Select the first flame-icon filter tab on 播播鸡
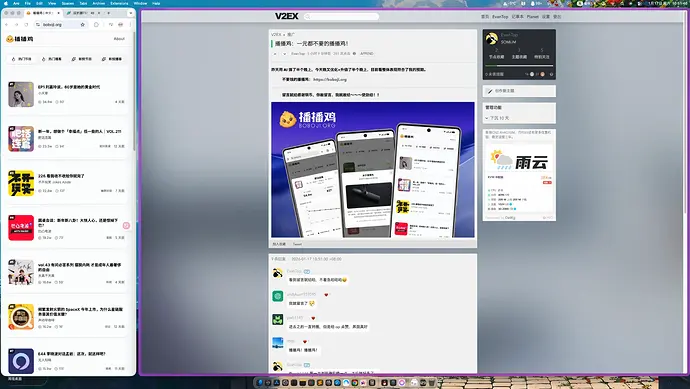 (x=22, y=59)
